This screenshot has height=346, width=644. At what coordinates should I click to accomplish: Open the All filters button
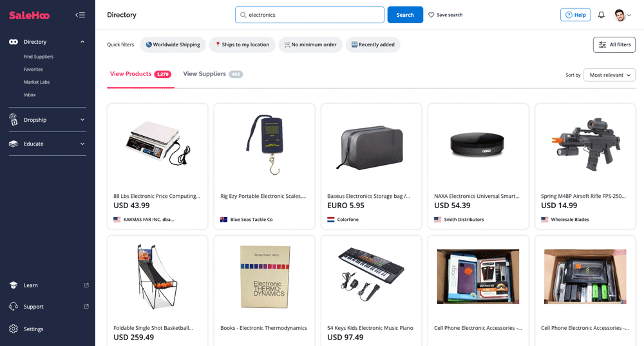point(614,45)
